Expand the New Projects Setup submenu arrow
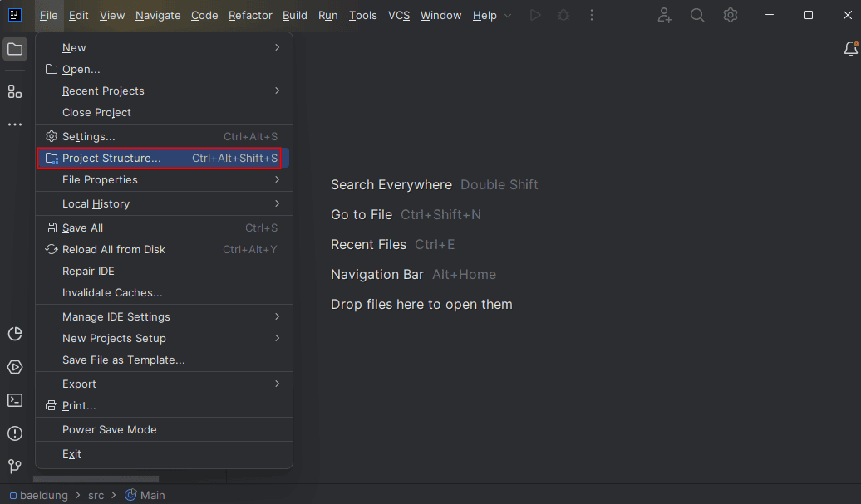Screen dimensions: 861x504 278,338
